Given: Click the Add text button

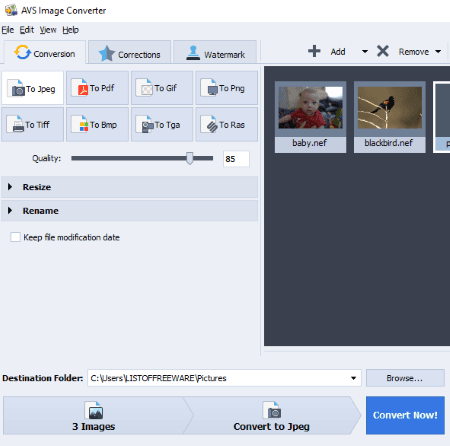Looking at the screenshot, I should [338, 52].
